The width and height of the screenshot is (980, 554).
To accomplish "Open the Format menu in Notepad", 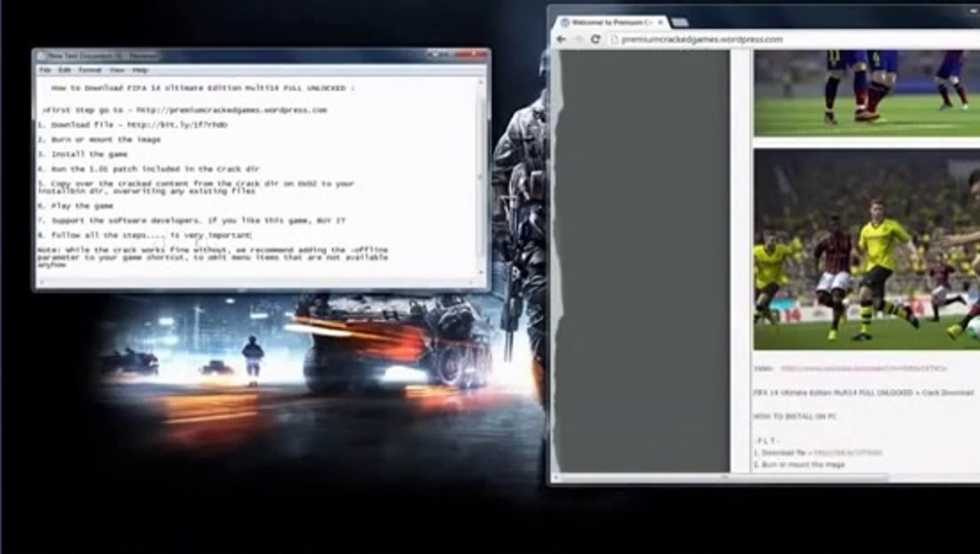I will click(90, 70).
